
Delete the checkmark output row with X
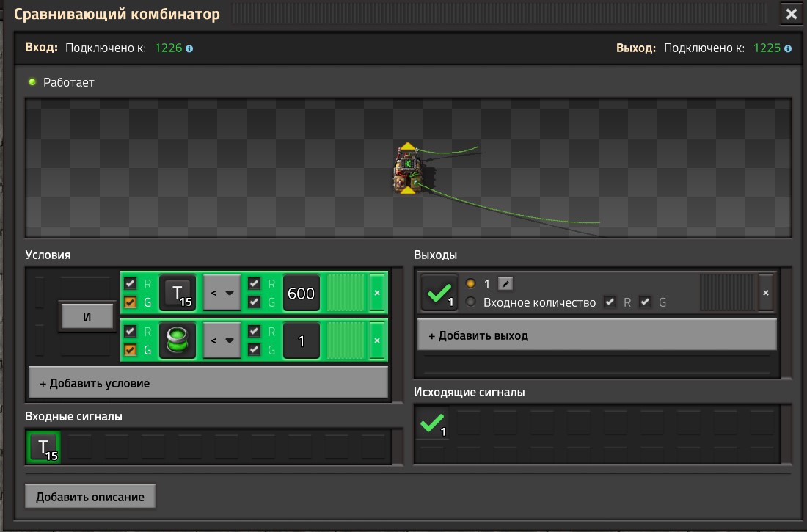coord(766,293)
